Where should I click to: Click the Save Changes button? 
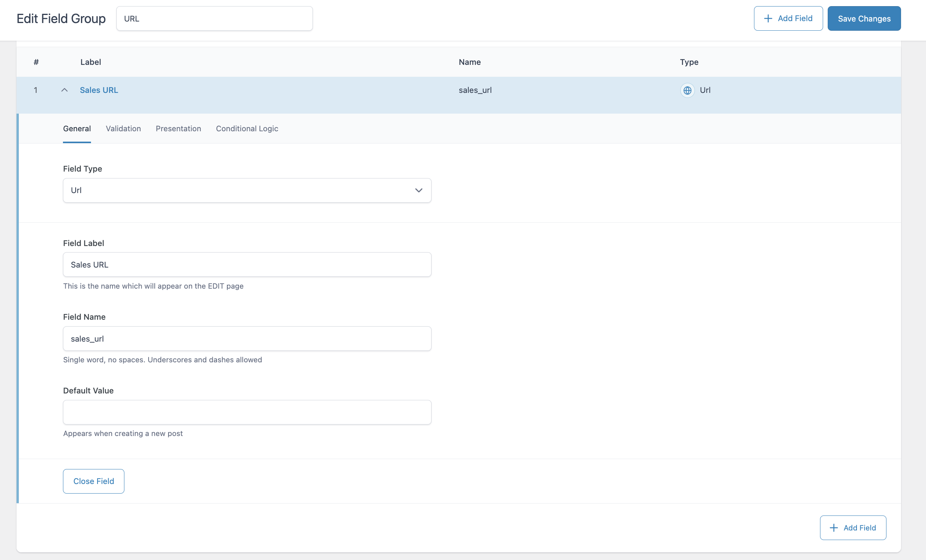pos(864,18)
